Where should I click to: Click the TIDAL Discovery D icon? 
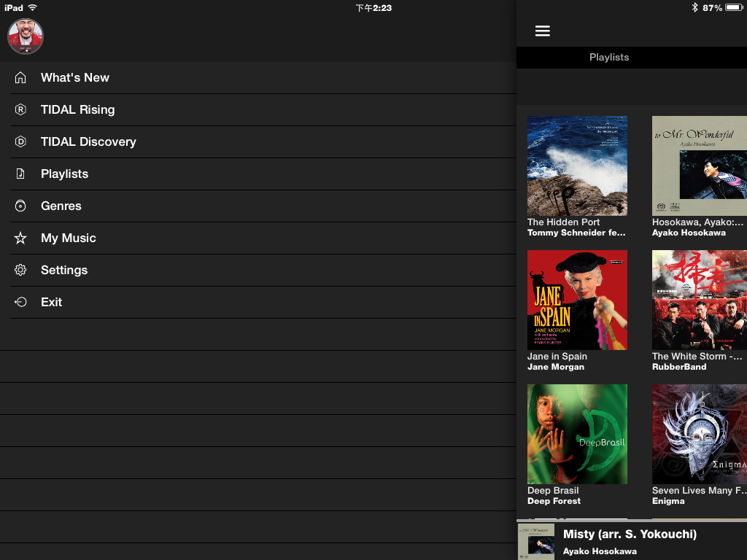point(20,142)
